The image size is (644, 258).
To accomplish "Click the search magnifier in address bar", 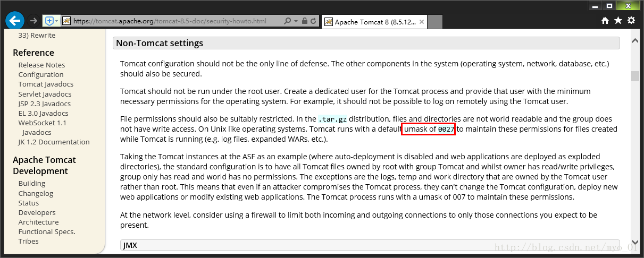I will 287,21.
